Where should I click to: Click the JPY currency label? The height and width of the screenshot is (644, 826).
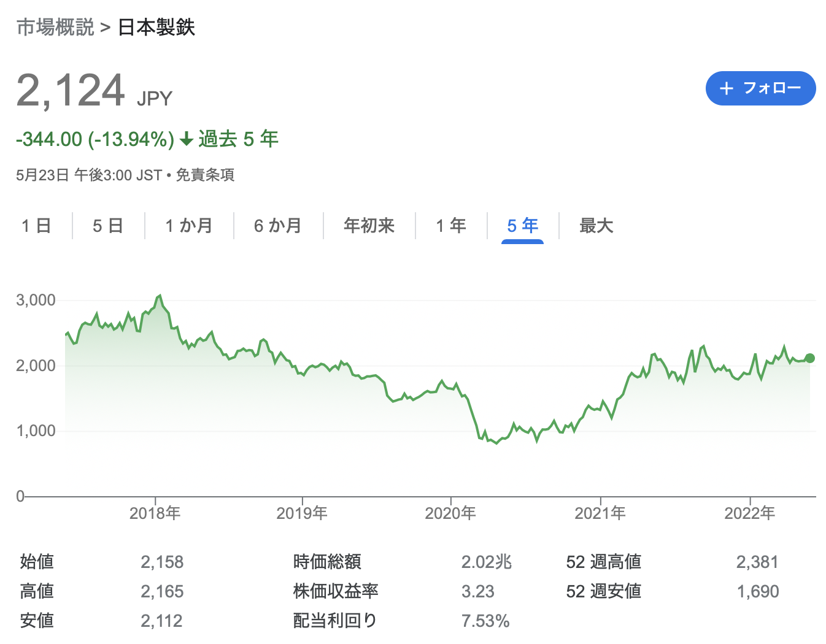point(155,99)
